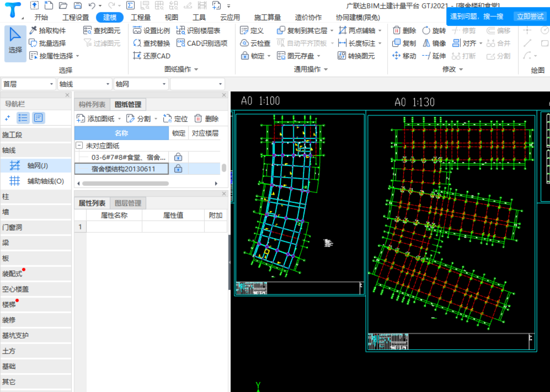This screenshot has height=392, width=550.
Task: Choose the 批量选择 batch select tool
Action: tap(47, 43)
